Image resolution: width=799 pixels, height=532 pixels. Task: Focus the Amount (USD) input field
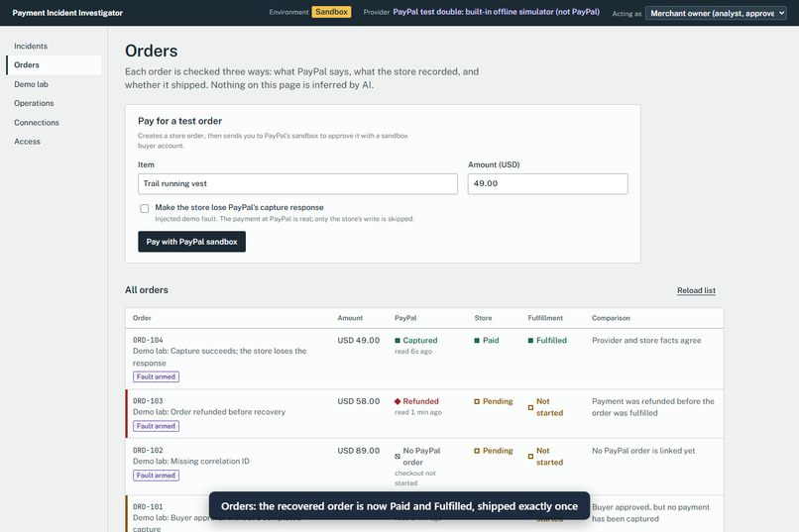coord(548,184)
